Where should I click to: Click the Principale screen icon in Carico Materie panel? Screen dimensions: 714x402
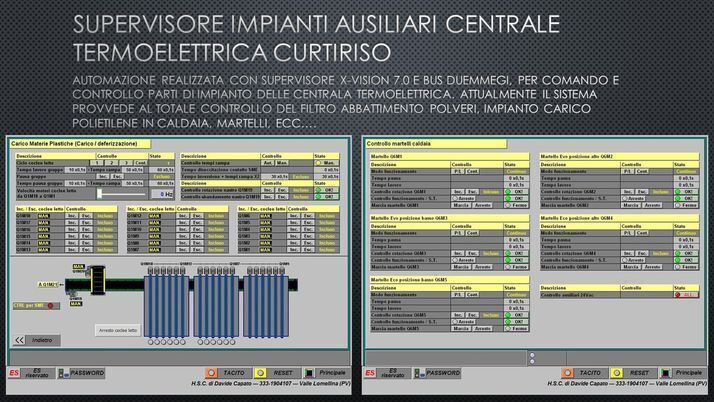(310, 373)
